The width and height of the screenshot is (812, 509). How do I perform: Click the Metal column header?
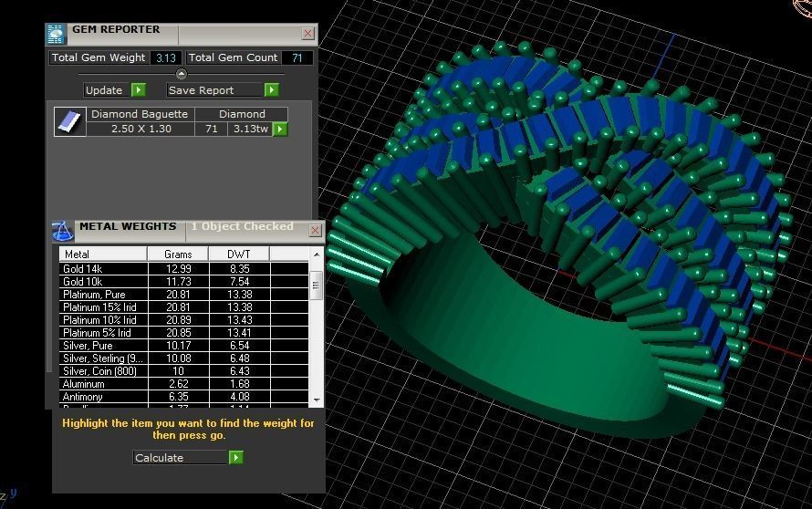tap(104, 254)
